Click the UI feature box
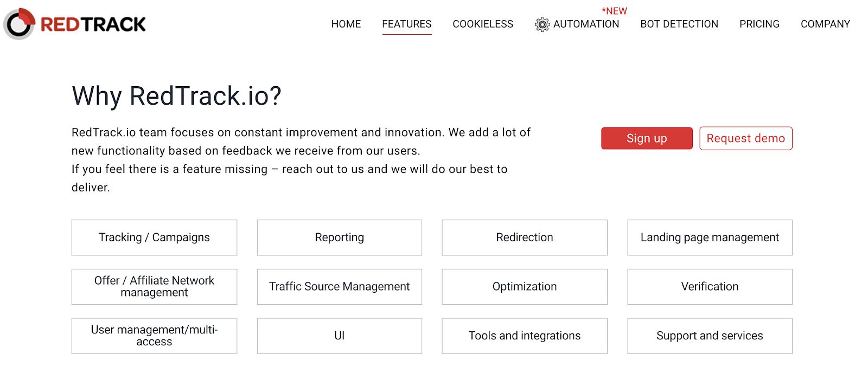The width and height of the screenshot is (868, 373). [x=340, y=336]
